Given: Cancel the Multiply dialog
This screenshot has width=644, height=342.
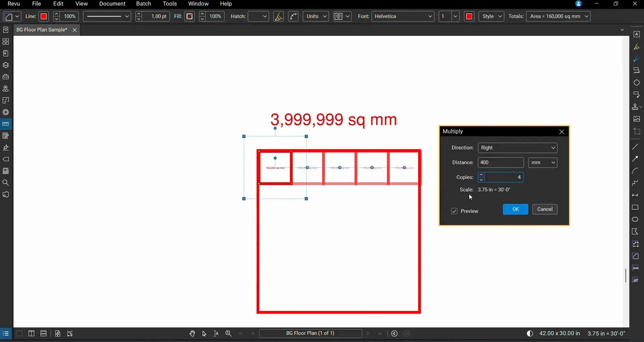Looking at the screenshot, I should (545, 209).
